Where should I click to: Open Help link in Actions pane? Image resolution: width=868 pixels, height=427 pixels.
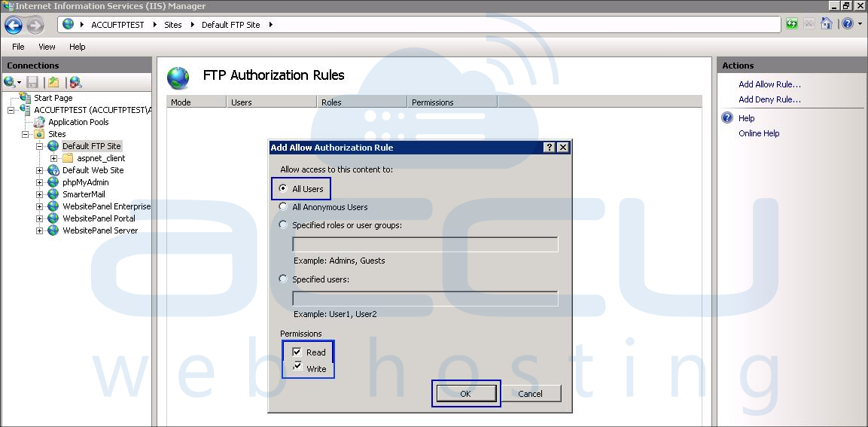[x=746, y=118]
